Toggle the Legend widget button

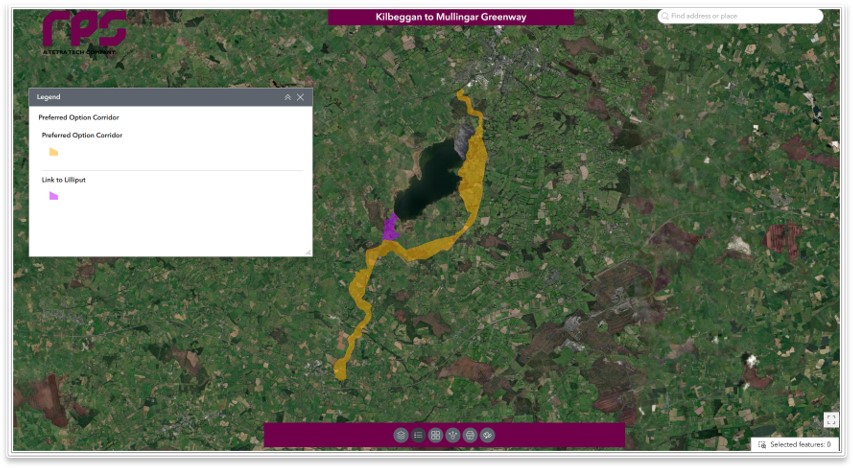click(x=418, y=435)
